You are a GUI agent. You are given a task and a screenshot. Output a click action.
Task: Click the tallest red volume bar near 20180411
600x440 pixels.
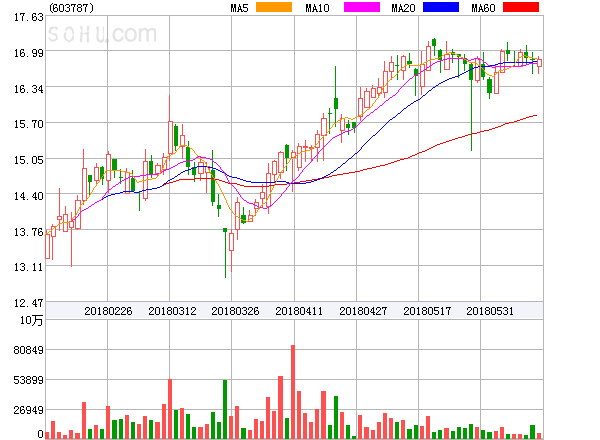coord(293,391)
